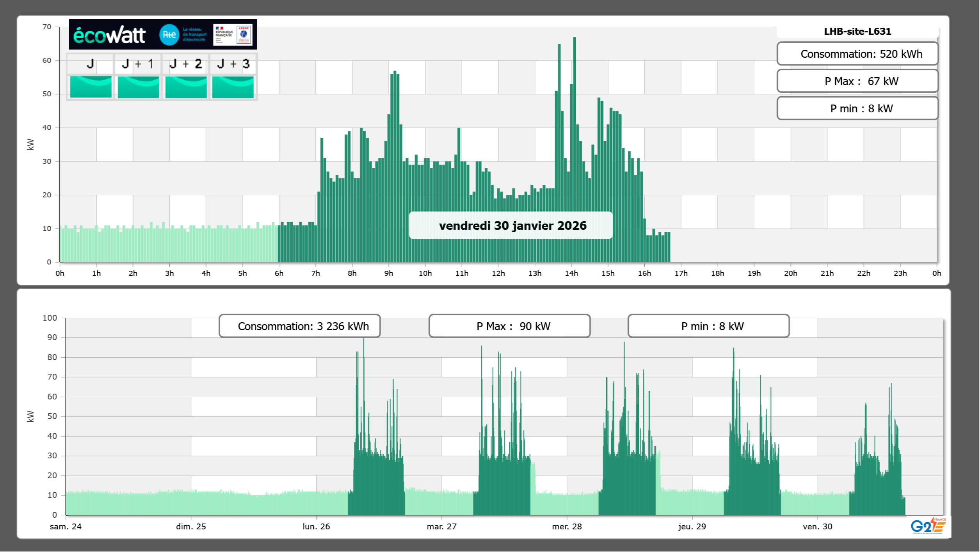Click the G2E France logo
The height and width of the screenshot is (552, 980).
pyautogui.click(x=928, y=526)
